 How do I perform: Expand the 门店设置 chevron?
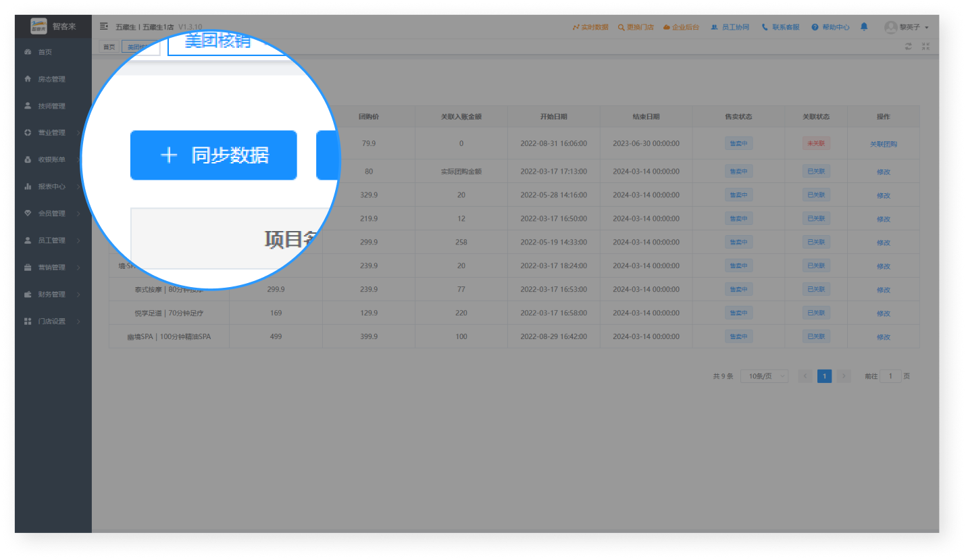click(78, 322)
